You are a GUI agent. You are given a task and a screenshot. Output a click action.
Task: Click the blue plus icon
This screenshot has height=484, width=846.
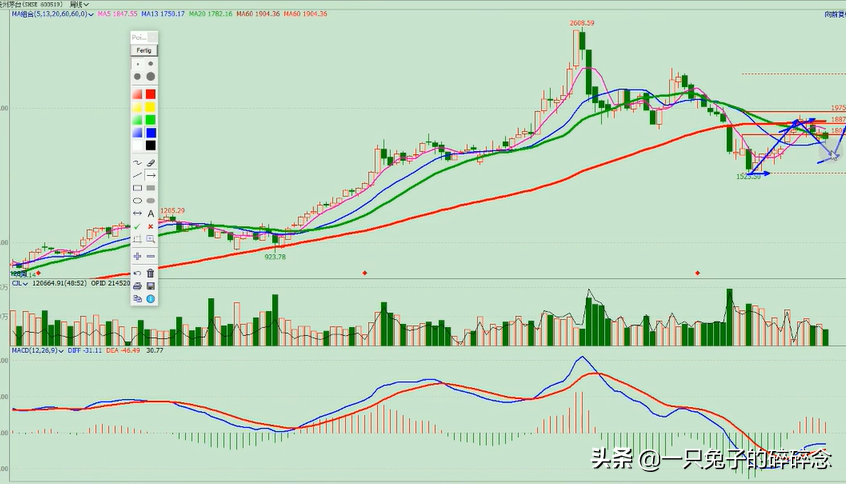tap(138, 256)
